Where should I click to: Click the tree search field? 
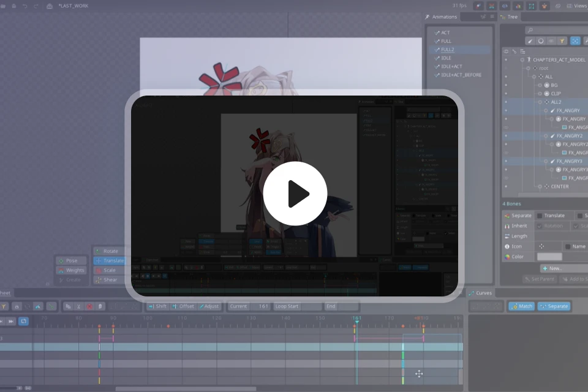(x=557, y=30)
